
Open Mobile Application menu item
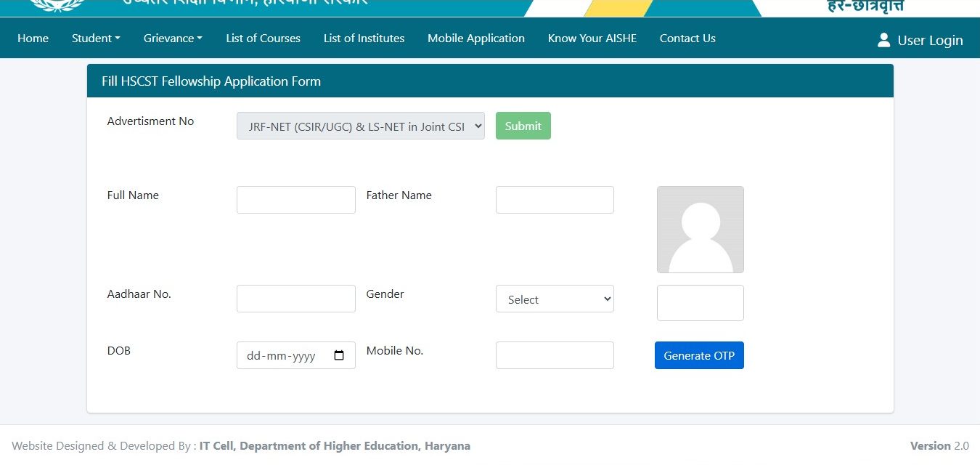[475, 39]
